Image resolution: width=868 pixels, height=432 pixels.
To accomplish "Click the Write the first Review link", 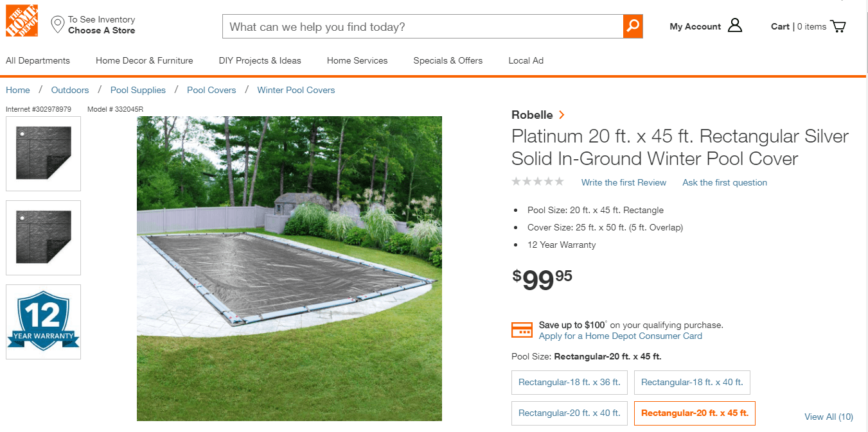I will coord(623,182).
